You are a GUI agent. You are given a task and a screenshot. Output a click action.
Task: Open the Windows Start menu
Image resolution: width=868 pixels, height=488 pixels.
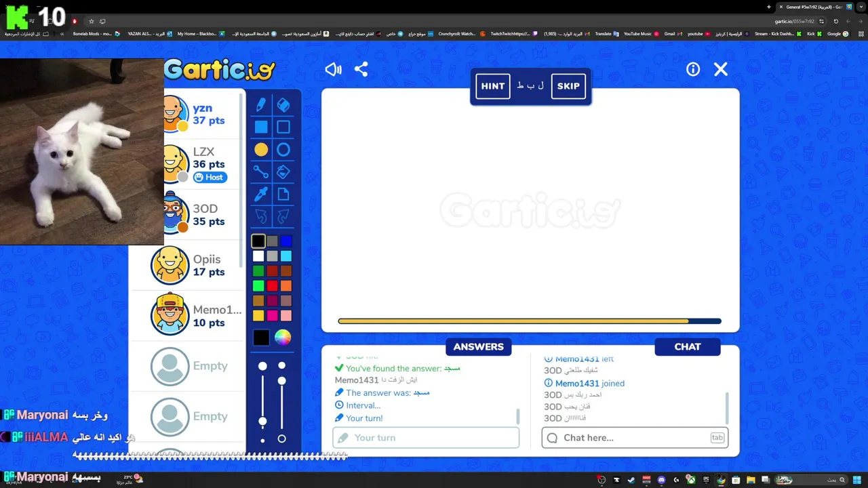[x=856, y=480]
